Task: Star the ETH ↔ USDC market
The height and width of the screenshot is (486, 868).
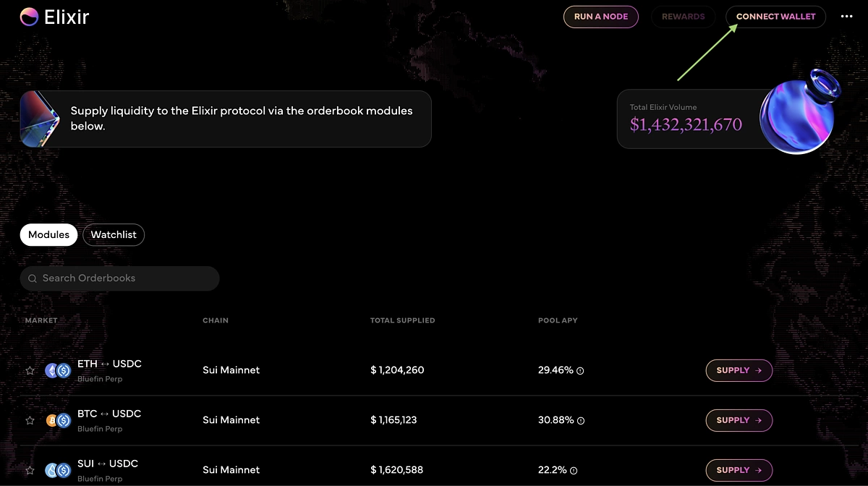Action: pyautogui.click(x=30, y=370)
